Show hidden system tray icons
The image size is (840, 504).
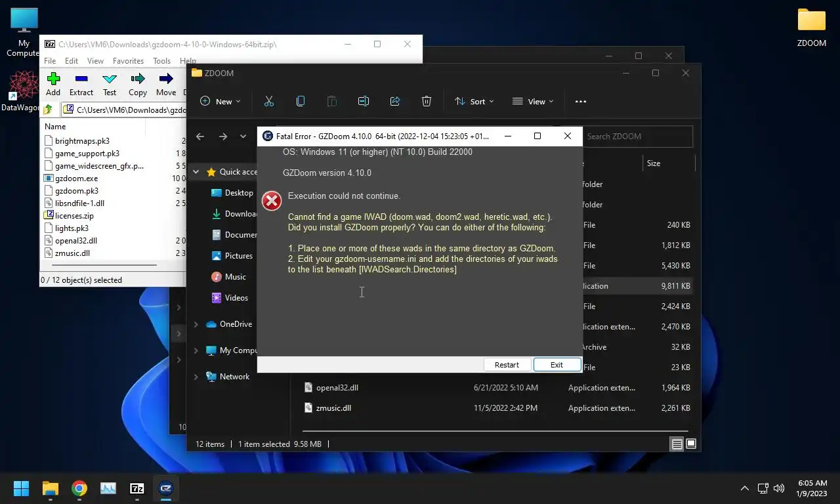point(744,488)
